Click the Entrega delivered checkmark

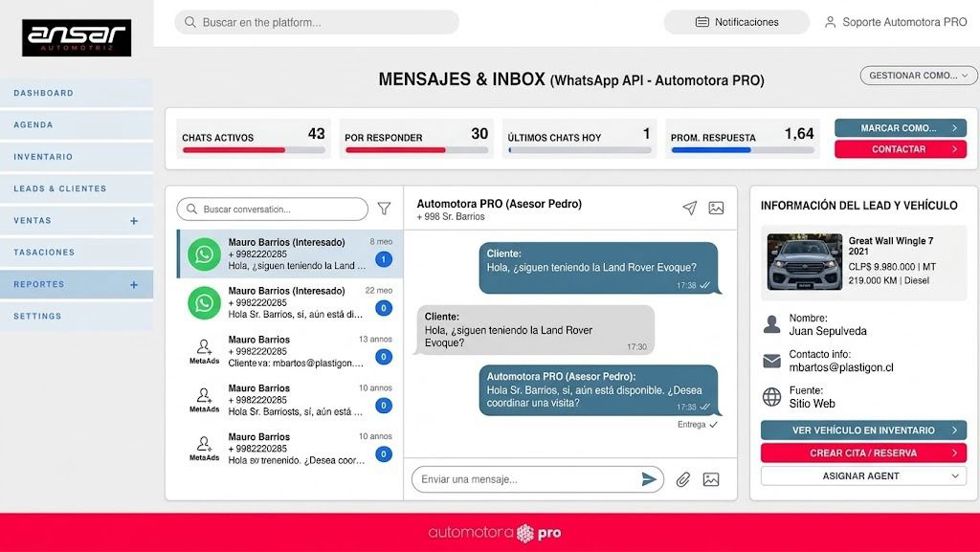pyautogui.click(x=714, y=424)
